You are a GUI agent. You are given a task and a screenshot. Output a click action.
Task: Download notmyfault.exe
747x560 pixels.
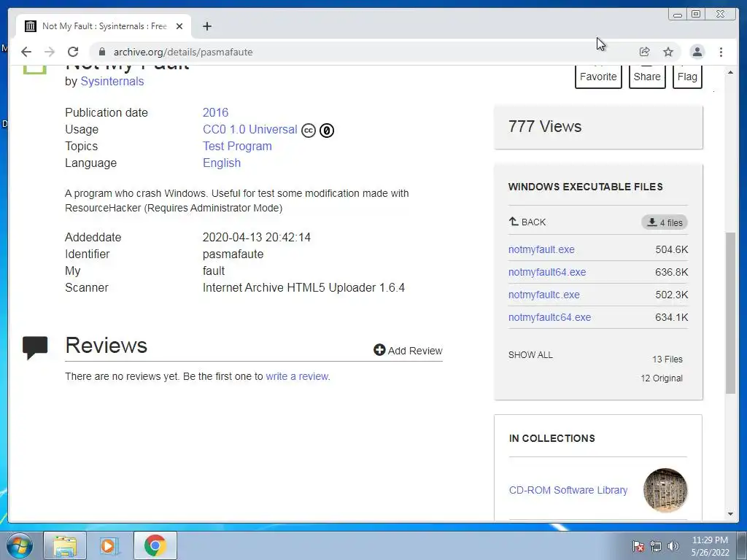(541, 249)
